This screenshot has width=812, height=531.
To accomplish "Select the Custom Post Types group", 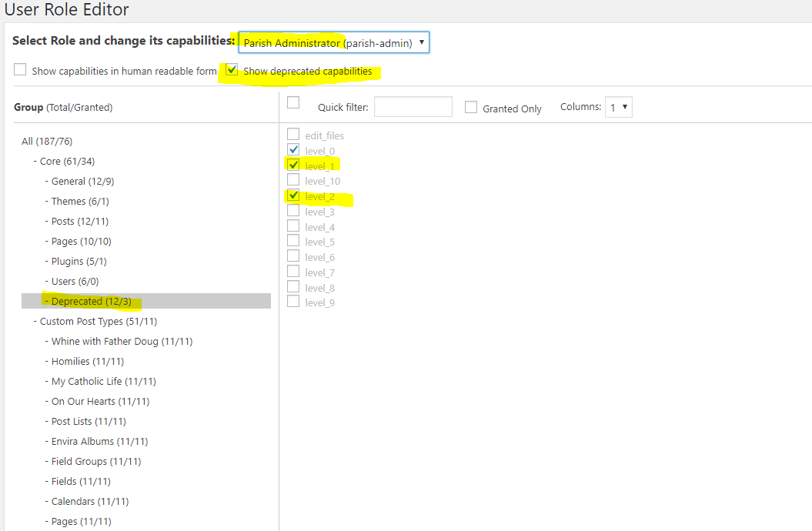I will point(98,321).
